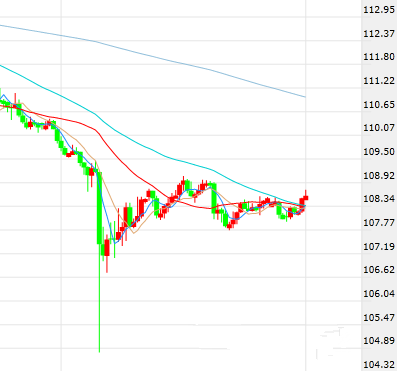Select the 110.65 price level label
Image resolution: width=397 pixels, height=371 pixels.
pos(379,105)
